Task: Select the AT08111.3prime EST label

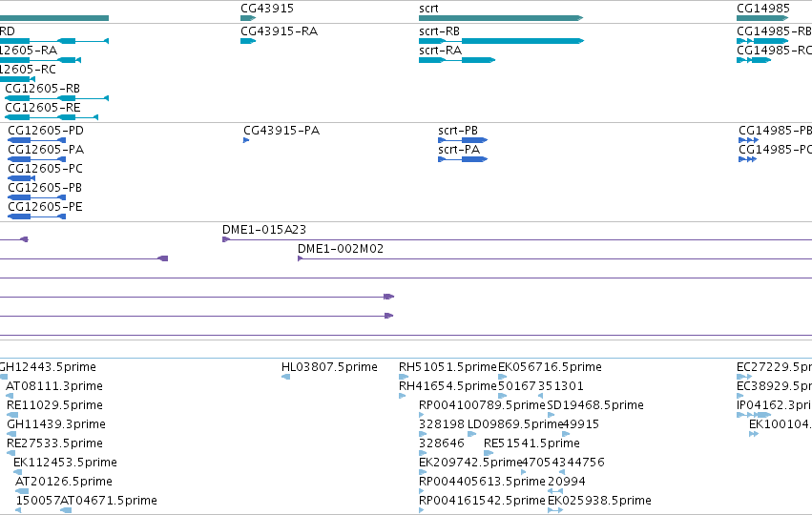Action: [x=54, y=386]
